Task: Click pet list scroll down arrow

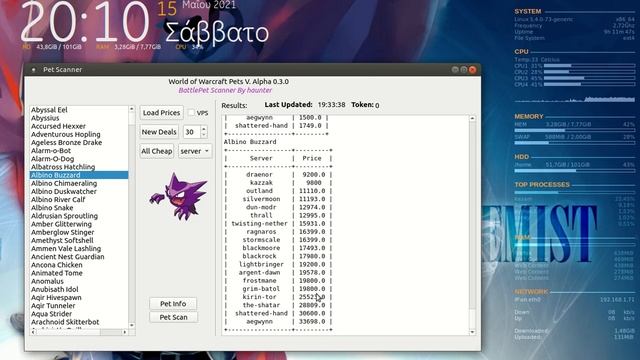Action: 131,325
